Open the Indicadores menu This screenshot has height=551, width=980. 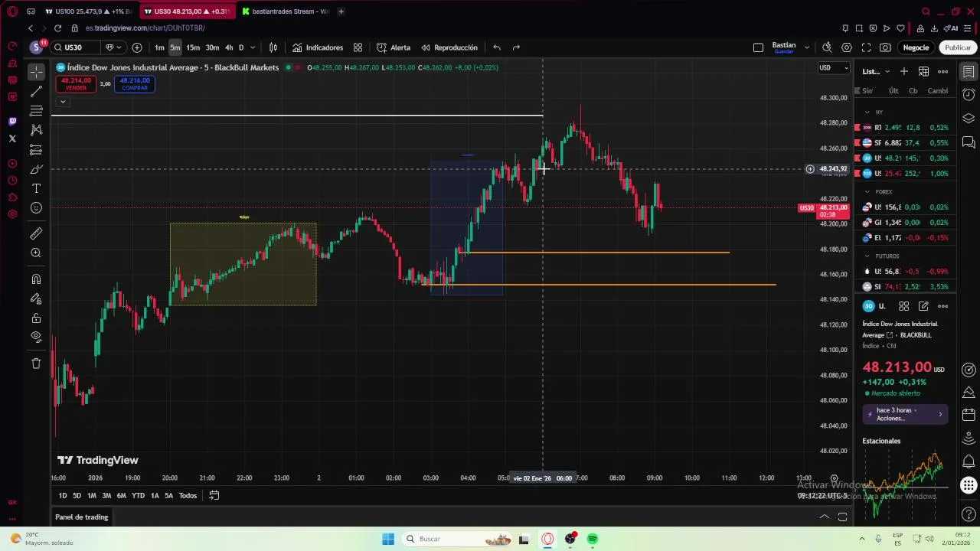[318, 47]
